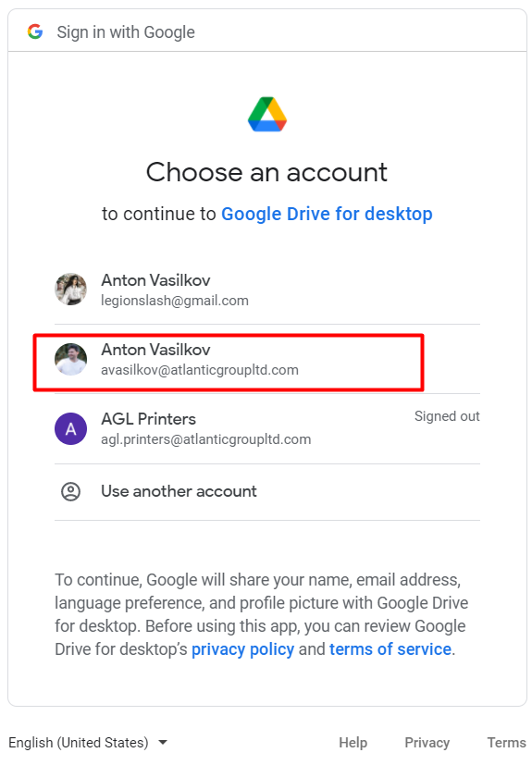Choose Anton Vasilkov atlanticgroupltd account
This screenshot has width=532, height=765.
[x=267, y=359]
